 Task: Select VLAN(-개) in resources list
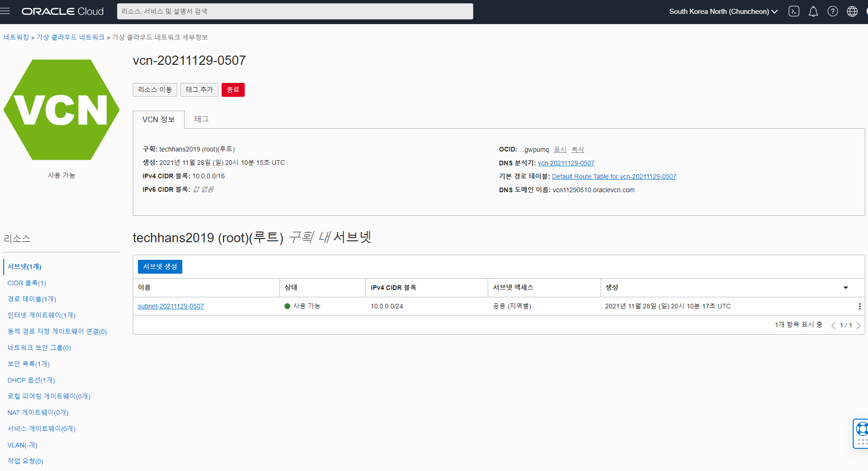coord(23,445)
